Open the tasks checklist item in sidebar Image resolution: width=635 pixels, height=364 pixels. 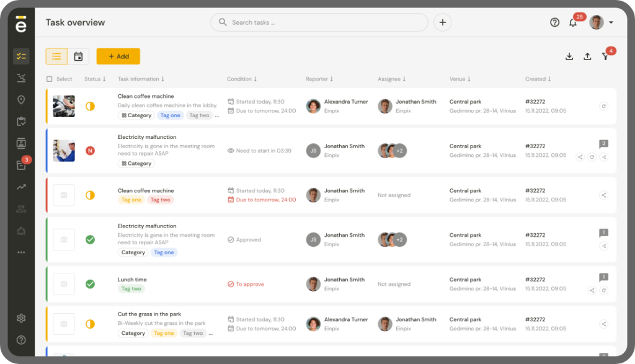[21, 56]
